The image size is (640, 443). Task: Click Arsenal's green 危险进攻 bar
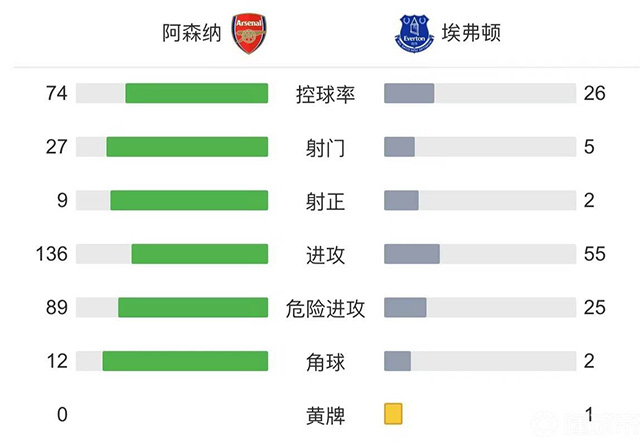193,307
